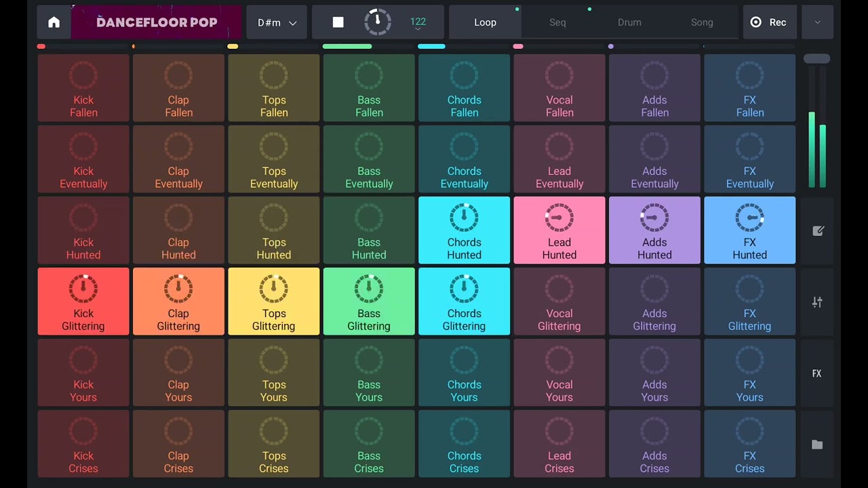Trigger the Bass Hunted pad
This screenshot has height=488, width=868.
pos(369,230)
